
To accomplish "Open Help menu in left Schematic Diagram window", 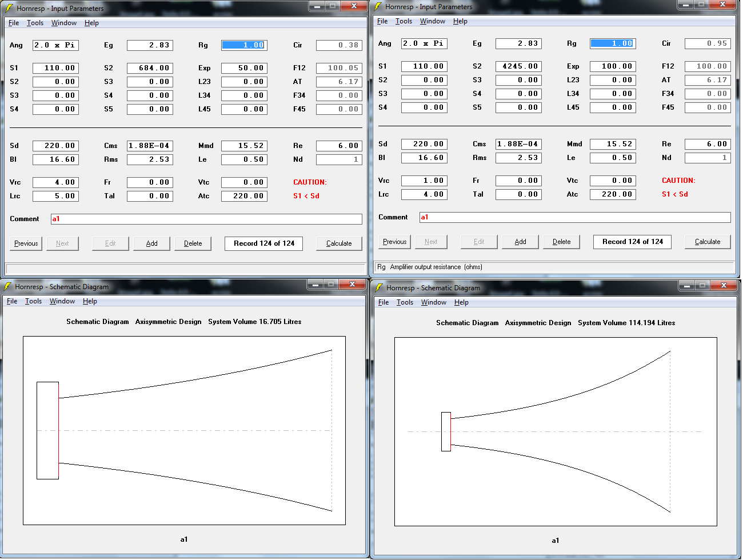I will tap(90, 301).
